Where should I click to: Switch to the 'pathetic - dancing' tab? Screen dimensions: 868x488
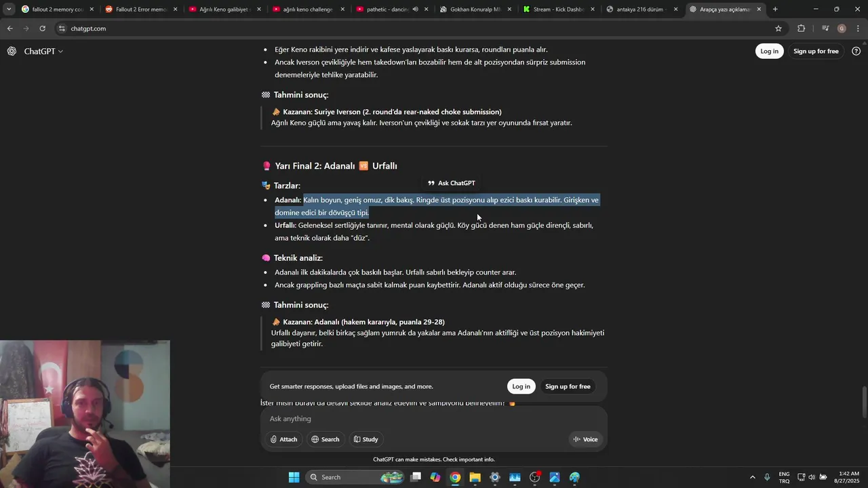click(383, 9)
